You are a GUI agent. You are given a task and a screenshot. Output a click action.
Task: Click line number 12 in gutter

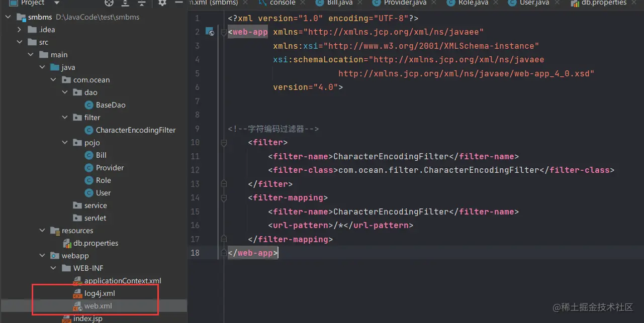click(x=195, y=170)
